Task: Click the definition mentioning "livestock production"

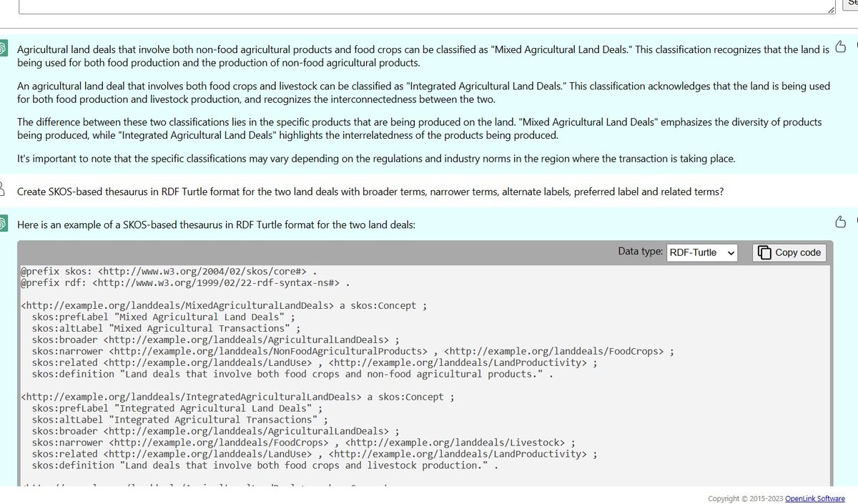Action: click(265, 466)
